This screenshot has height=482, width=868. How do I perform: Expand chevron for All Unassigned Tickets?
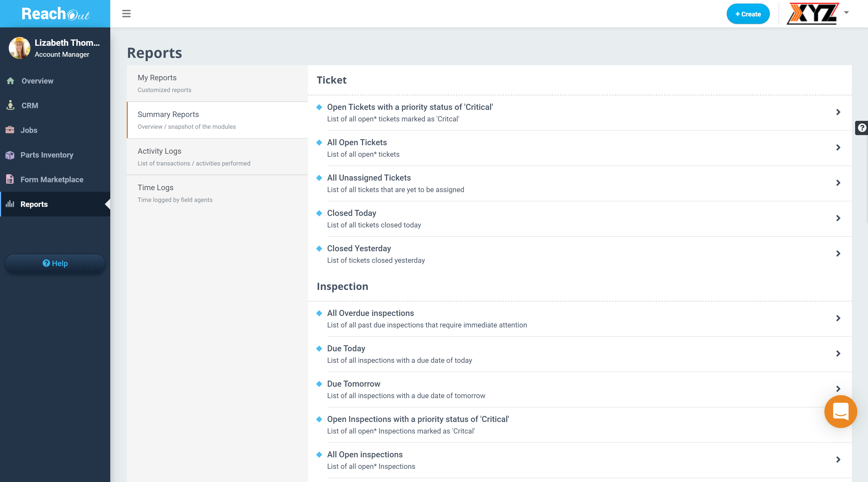click(838, 183)
